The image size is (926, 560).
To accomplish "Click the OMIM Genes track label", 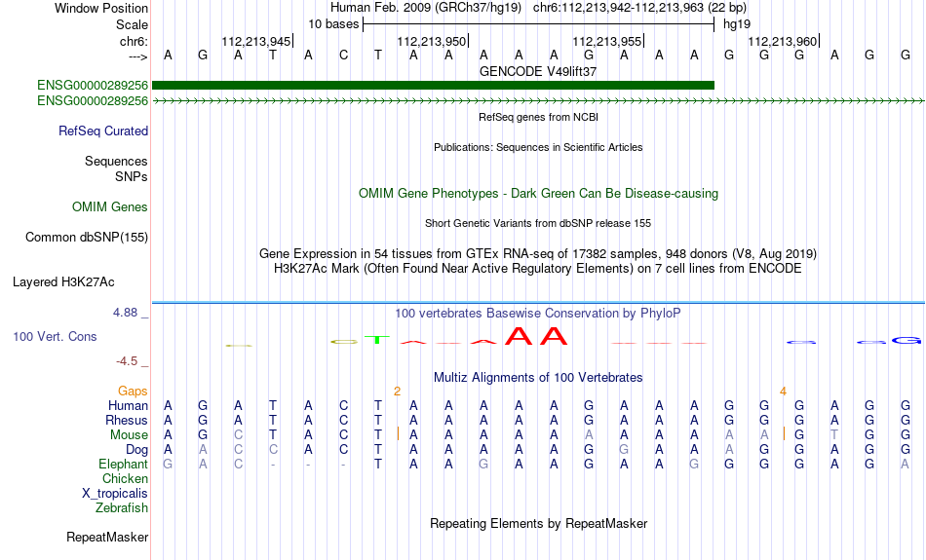I will (x=110, y=207).
